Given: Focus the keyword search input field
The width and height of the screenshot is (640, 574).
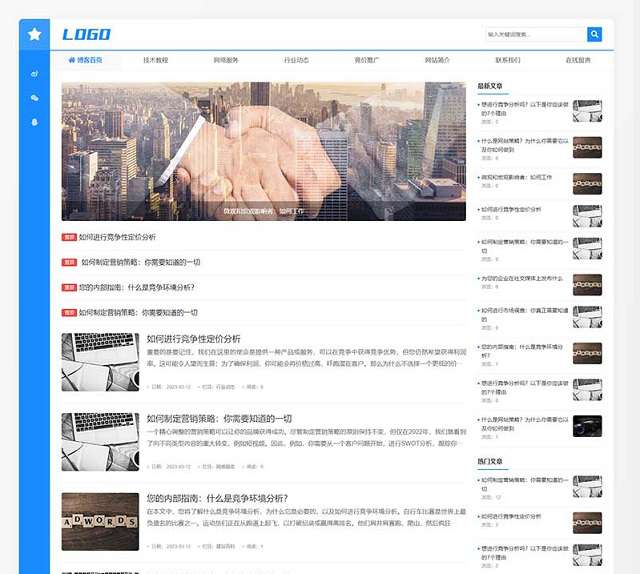Looking at the screenshot, I should pyautogui.click(x=534, y=35).
